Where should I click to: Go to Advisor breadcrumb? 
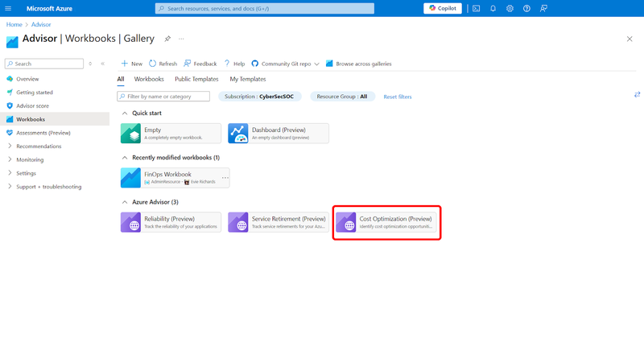click(41, 24)
